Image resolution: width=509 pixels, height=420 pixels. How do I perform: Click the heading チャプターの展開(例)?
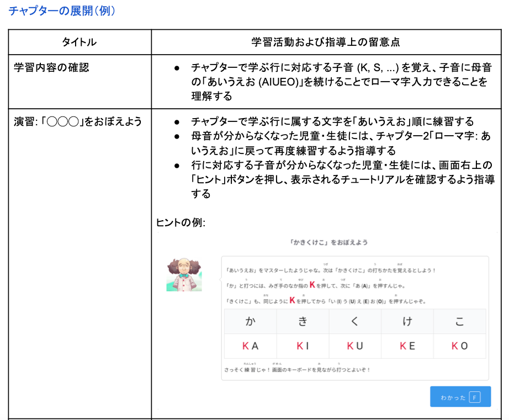coord(62,10)
